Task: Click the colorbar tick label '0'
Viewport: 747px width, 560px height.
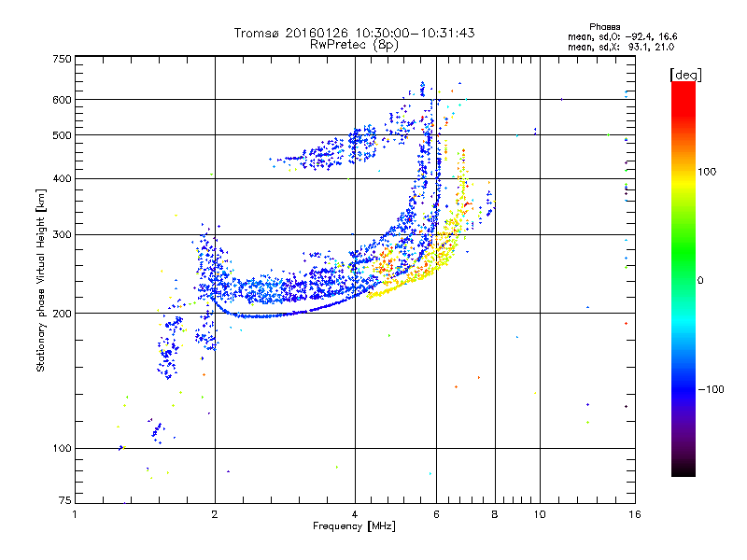Action: [700, 281]
